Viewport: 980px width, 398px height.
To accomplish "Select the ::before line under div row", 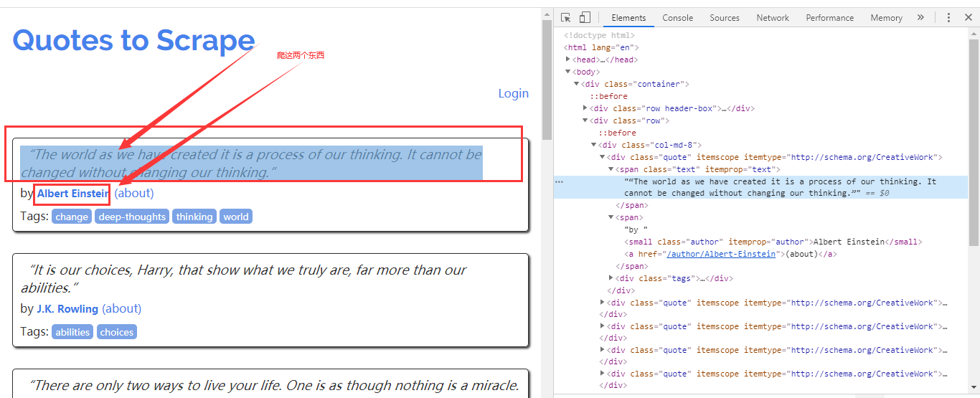I will click(x=617, y=133).
